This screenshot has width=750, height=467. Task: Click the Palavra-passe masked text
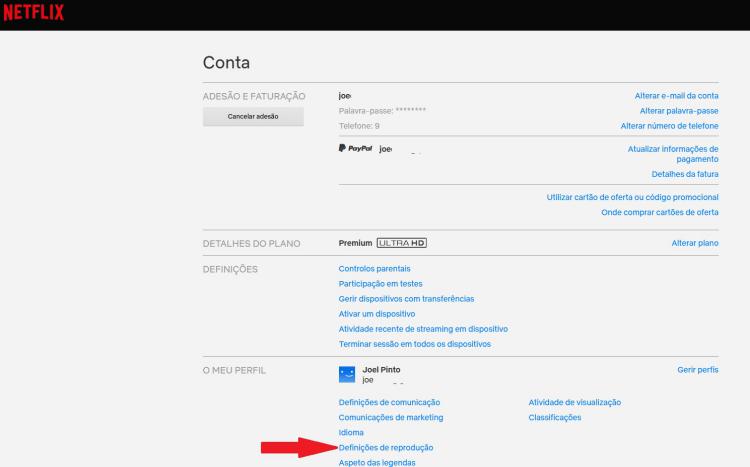pyautogui.click(x=382, y=111)
